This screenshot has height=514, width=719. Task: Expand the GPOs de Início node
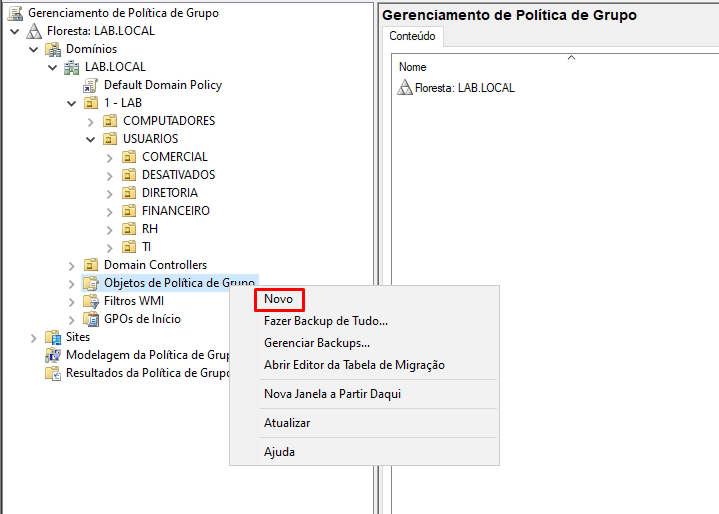(x=72, y=320)
